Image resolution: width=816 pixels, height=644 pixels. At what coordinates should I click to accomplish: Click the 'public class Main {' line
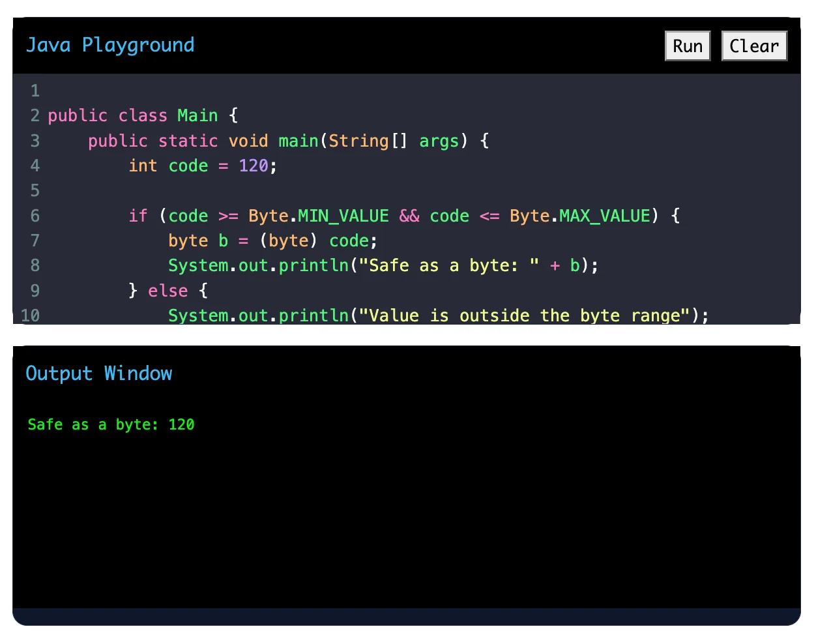pyautogui.click(x=143, y=116)
